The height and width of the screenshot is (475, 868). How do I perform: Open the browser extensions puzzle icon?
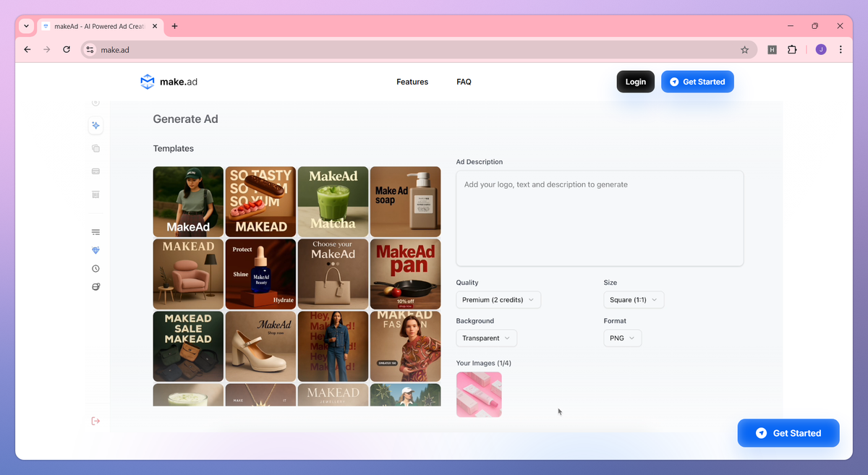pos(792,50)
